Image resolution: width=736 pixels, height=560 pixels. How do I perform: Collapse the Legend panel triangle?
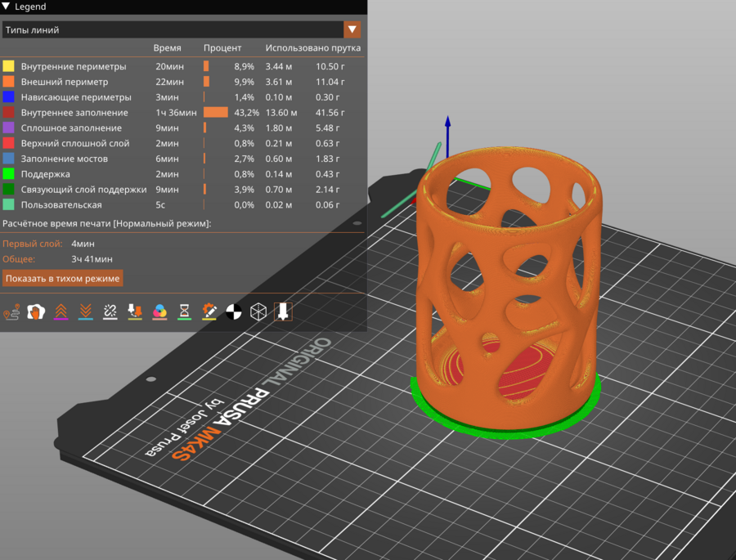click(x=7, y=7)
